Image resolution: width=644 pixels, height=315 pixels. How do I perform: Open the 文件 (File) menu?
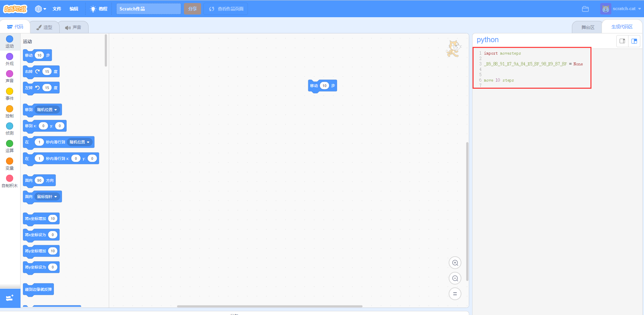coord(57,9)
